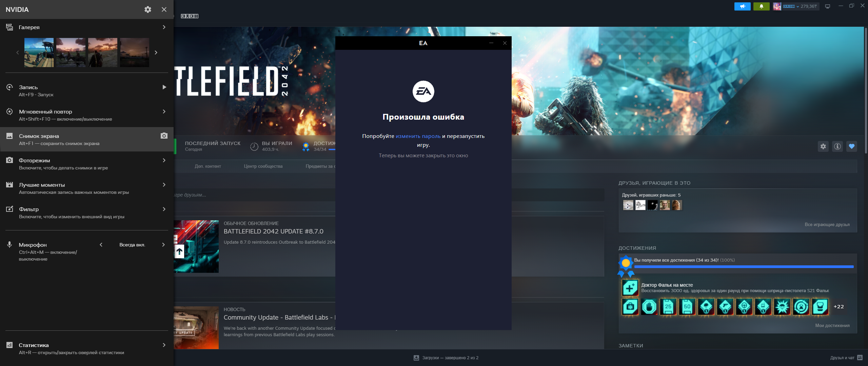Open second gallery screenshot thumbnail
Screen dimensions: 868x366
tap(71, 53)
